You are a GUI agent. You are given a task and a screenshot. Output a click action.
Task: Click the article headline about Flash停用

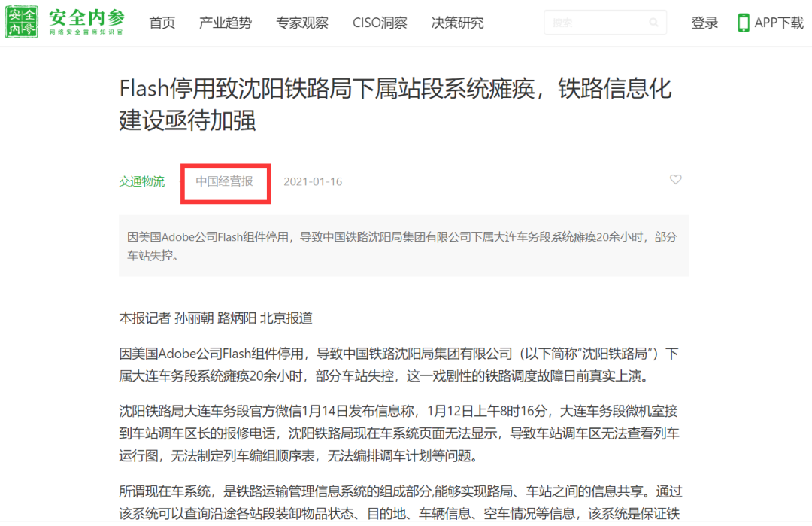tap(395, 104)
